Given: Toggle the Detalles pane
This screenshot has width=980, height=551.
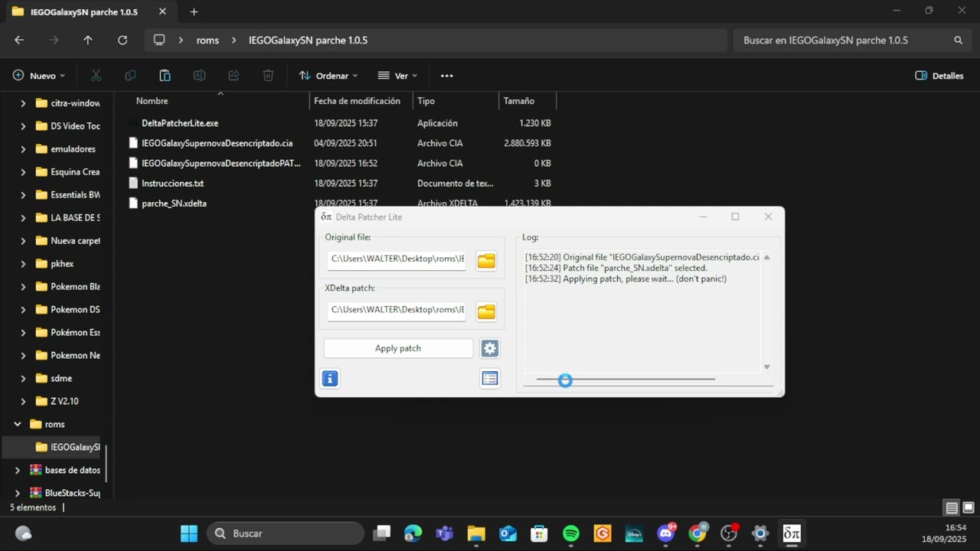Looking at the screenshot, I should click(x=939, y=76).
